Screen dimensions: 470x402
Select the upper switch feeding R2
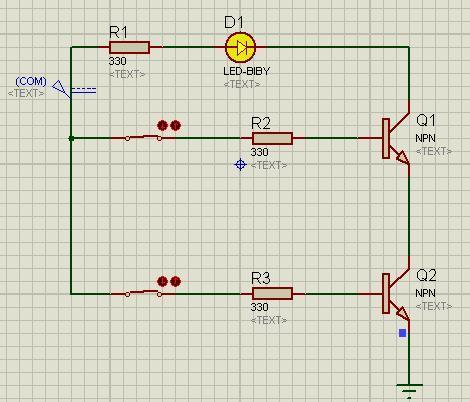(x=143, y=137)
